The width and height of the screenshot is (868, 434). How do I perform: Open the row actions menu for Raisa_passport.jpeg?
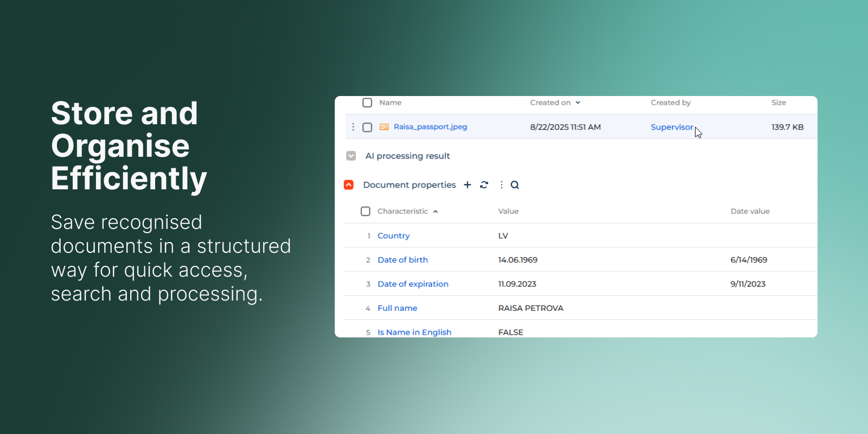pos(353,127)
